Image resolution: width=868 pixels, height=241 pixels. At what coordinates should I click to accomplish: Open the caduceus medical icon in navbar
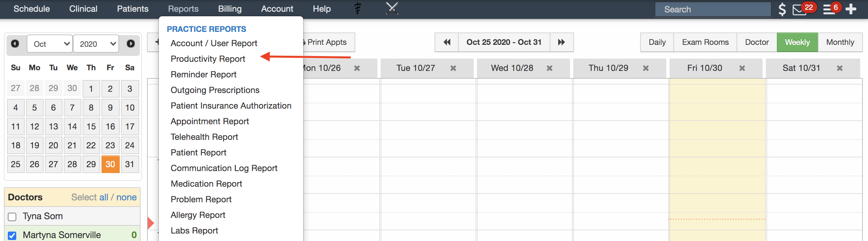pyautogui.click(x=358, y=8)
